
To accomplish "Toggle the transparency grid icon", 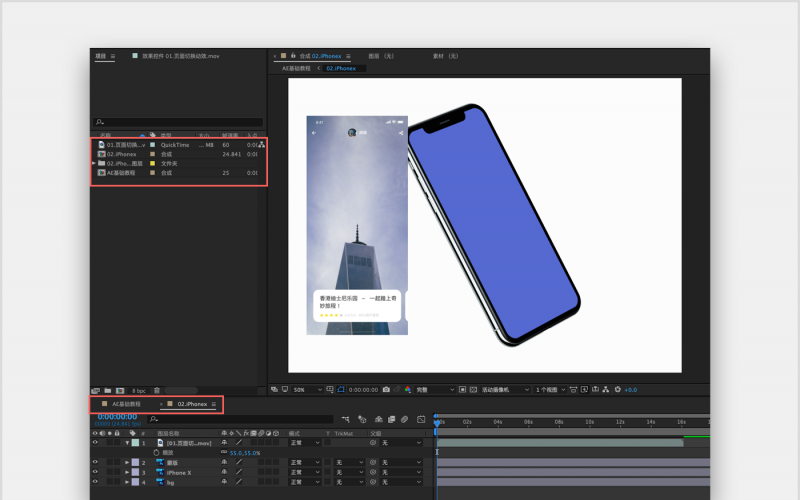I will [473, 389].
